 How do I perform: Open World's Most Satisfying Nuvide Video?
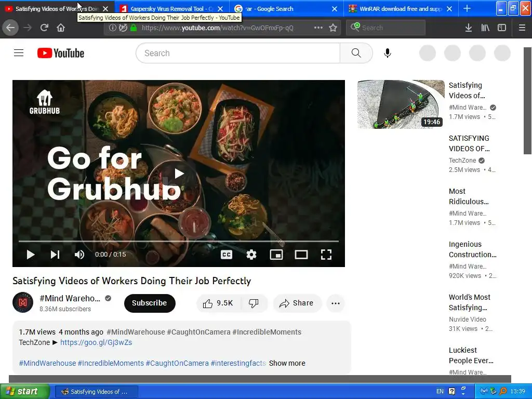469,302
